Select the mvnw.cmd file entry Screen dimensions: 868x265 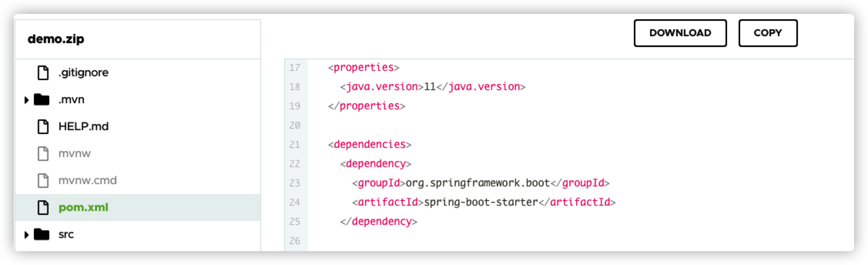pyautogui.click(x=87, y=180)
